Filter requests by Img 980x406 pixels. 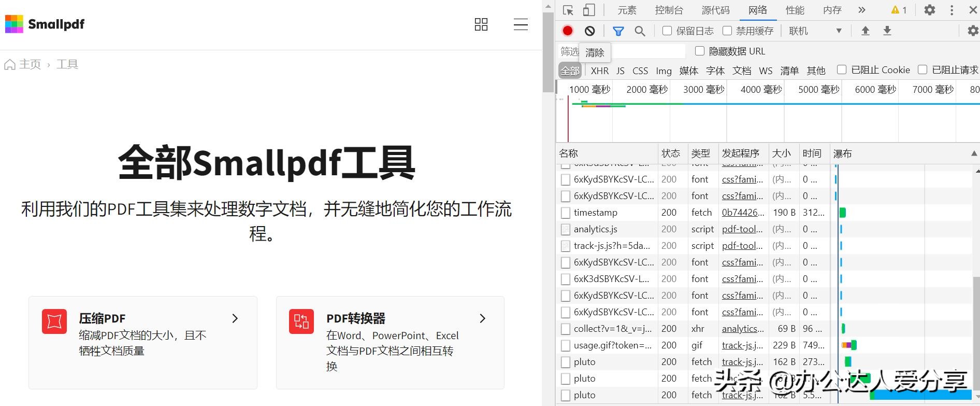[664, 71]
